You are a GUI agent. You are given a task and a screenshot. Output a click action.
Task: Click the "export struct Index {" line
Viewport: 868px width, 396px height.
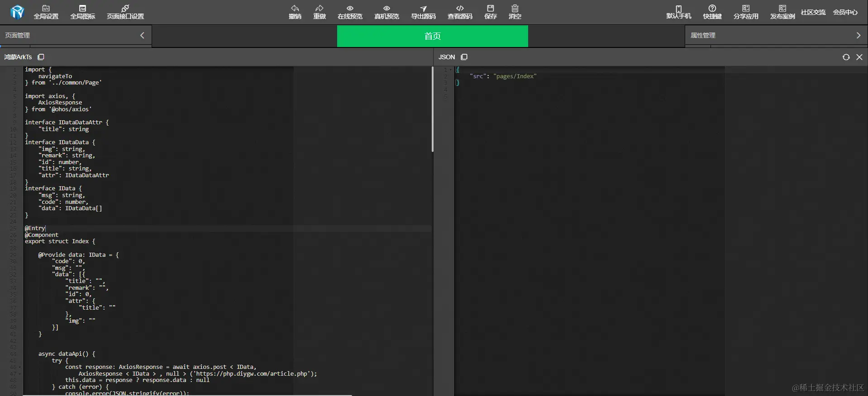pyautogui.click(x=60, y=241)
